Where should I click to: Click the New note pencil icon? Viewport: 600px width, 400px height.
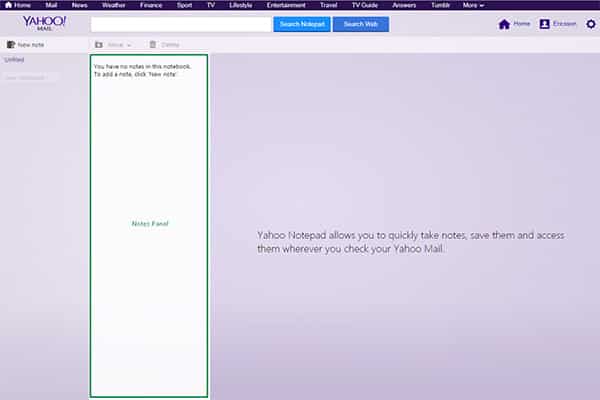click(x=11, y=45)
